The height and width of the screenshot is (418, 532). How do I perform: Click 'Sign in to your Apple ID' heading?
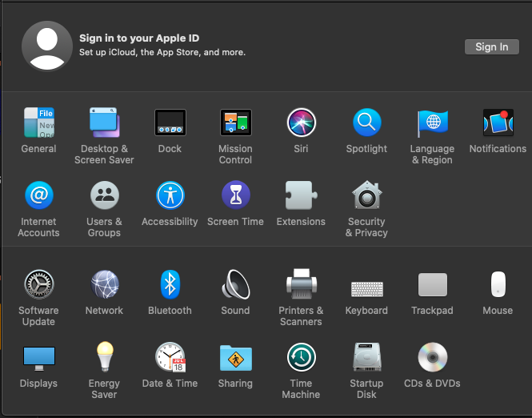pyautogui.click(x=139, y=38)
